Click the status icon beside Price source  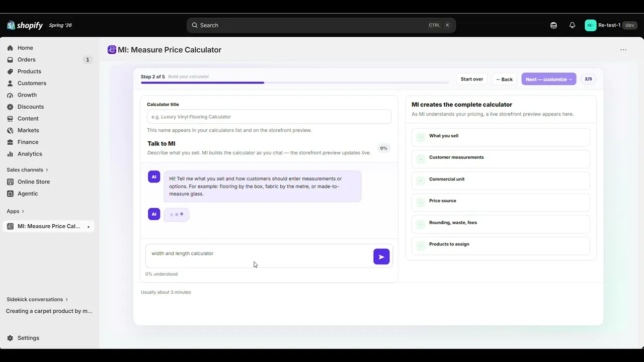tap(421, 202)
